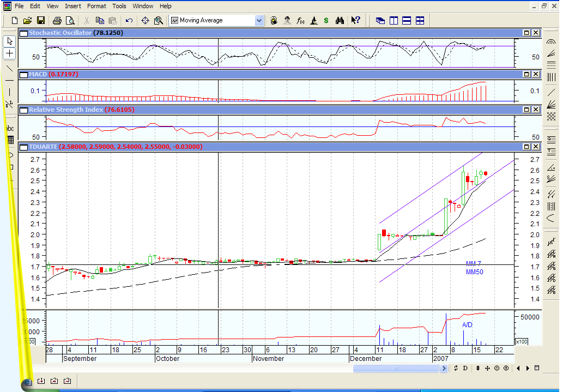Maximize the MACD indicator pane
The height and width of the screenshot is (392, 587).
tap(527, 74)
